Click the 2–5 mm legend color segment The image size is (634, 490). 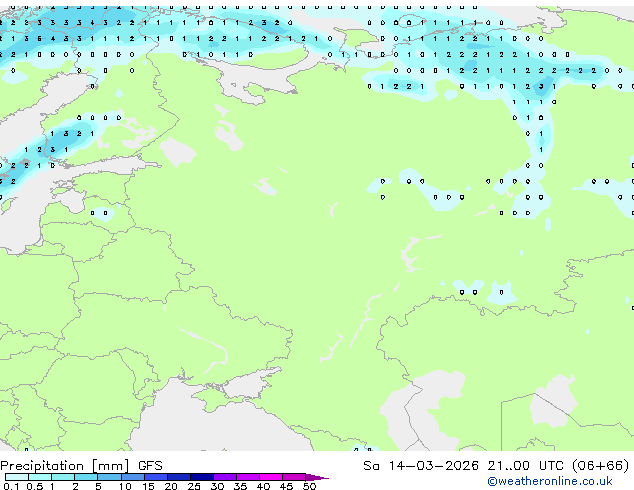86,477
